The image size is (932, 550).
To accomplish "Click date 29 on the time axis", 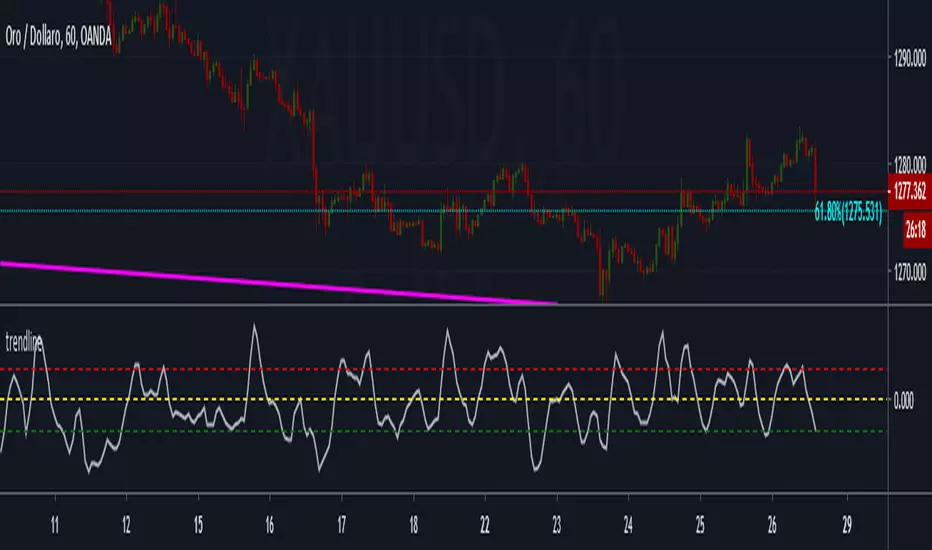I will tap(847, 525).
